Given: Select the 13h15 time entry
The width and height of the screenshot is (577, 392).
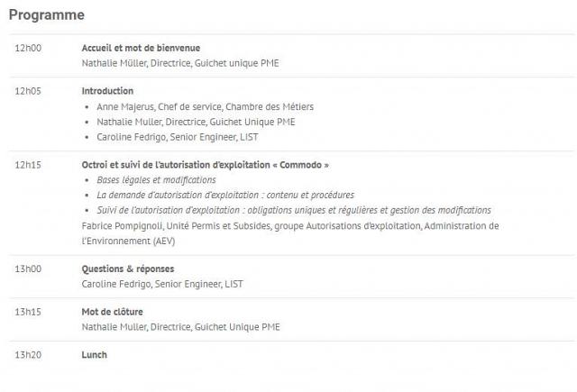Looking at the screenshot, I should pos(28,312).
